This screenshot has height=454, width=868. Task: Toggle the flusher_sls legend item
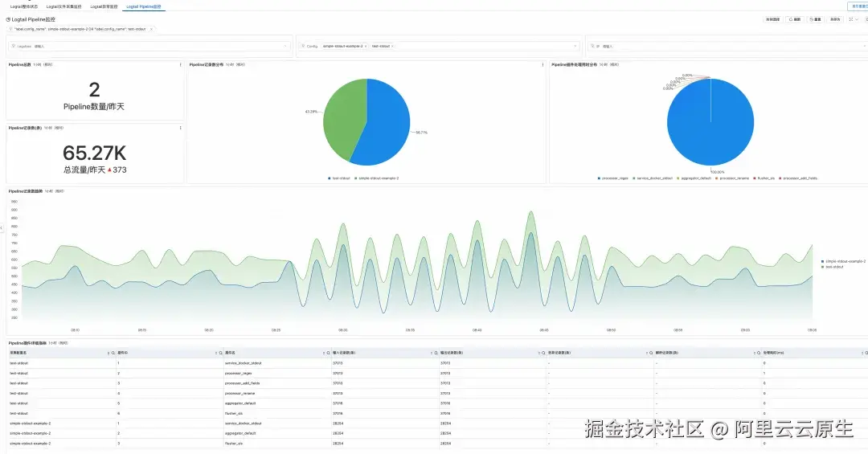764,178
